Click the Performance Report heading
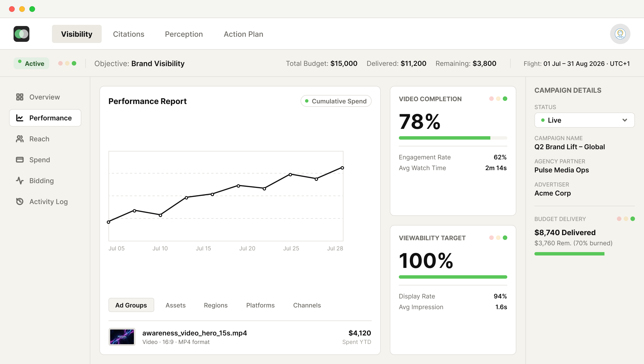Screen dimensions: 644x364 (x=147, y=101)
